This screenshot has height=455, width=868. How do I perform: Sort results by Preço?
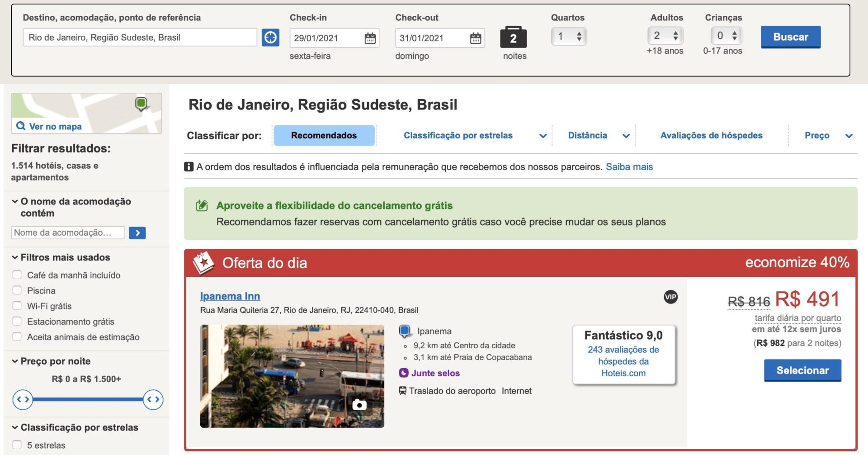click(x=817, y=135)
